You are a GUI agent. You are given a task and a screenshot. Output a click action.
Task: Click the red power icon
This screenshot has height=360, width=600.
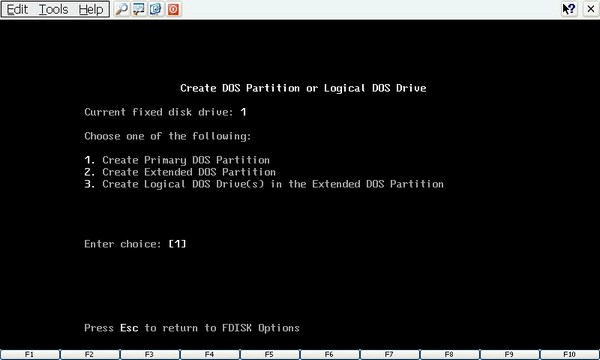pos(173,9)
